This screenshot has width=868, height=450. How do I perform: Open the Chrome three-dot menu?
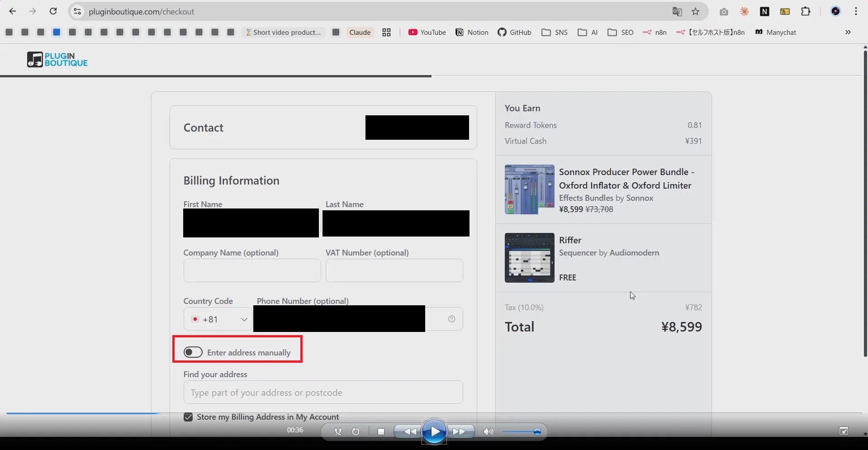click(856, 11)
